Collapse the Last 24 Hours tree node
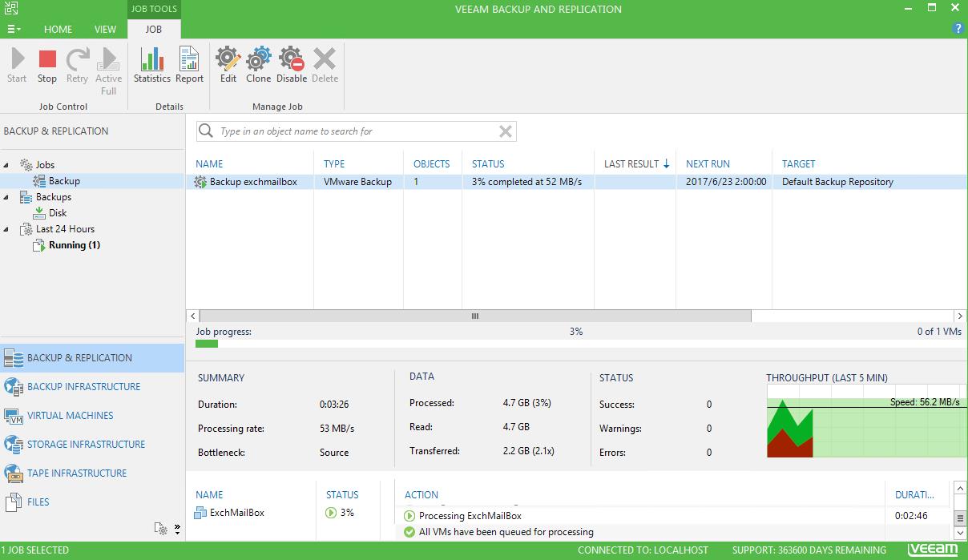The width and height of the screenshot is (968, 560). [x=7, y=229]
